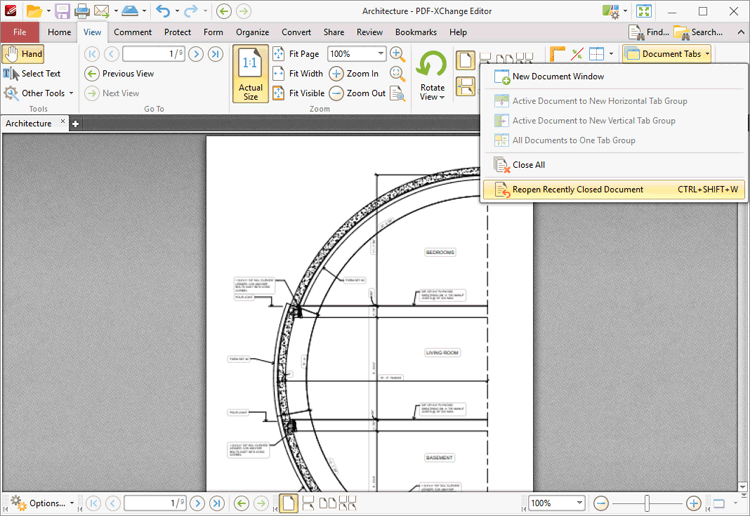Click the Zoom Out button in the ribbon
This screenshot has height=516, width=750.
(358, 93)
